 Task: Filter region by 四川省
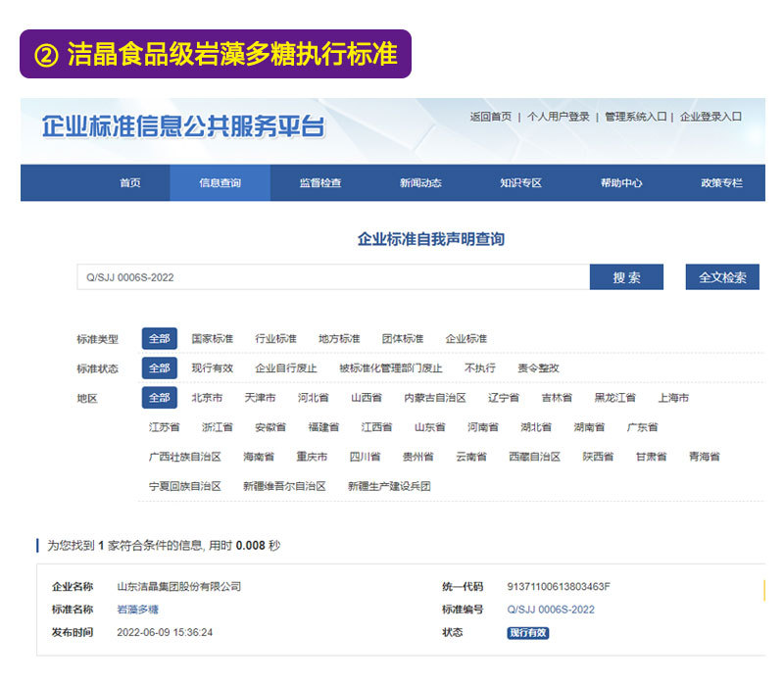[365, 457]
